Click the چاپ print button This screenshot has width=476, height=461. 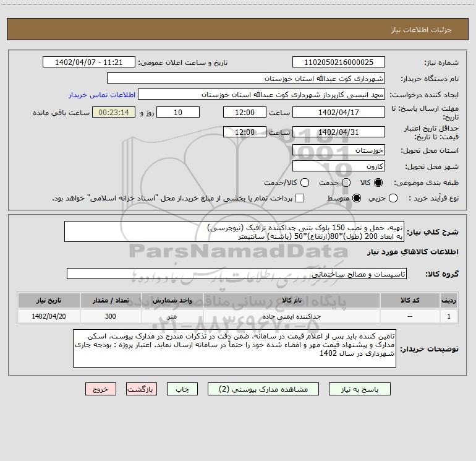pos(182,389)
